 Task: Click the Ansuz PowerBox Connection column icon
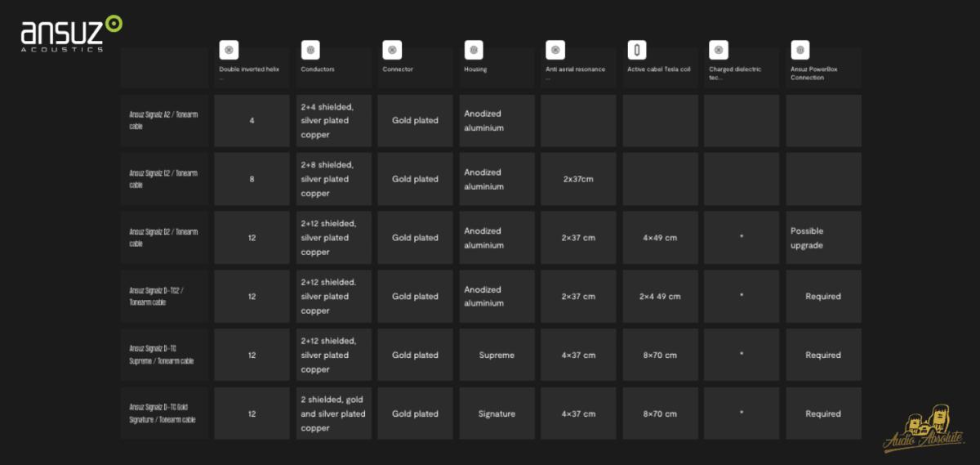tap(800, 50)
